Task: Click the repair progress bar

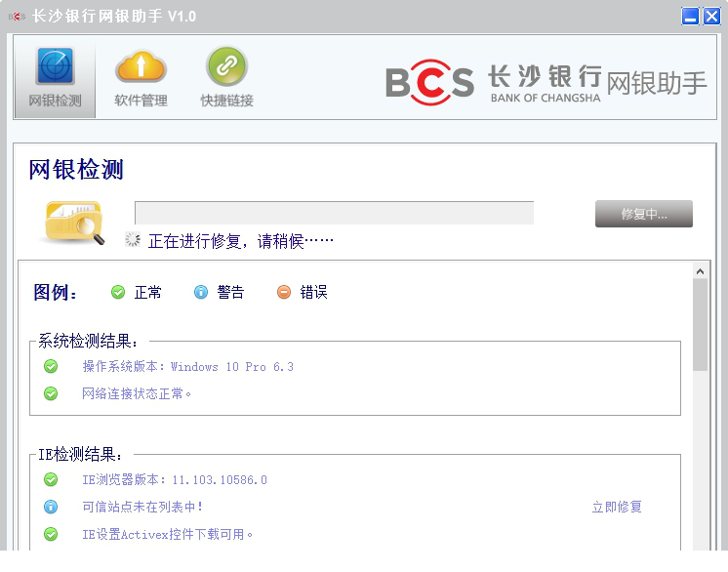Action: coord(335,213)
